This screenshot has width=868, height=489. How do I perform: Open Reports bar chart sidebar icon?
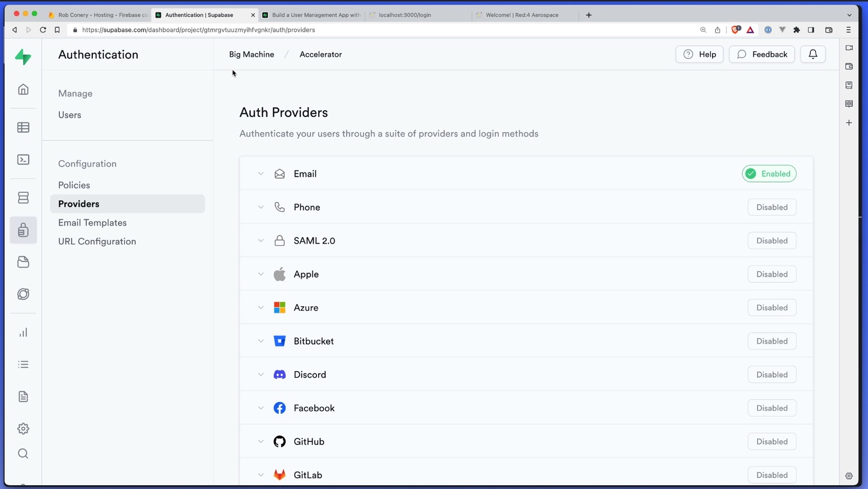click(x=23, y=333)
